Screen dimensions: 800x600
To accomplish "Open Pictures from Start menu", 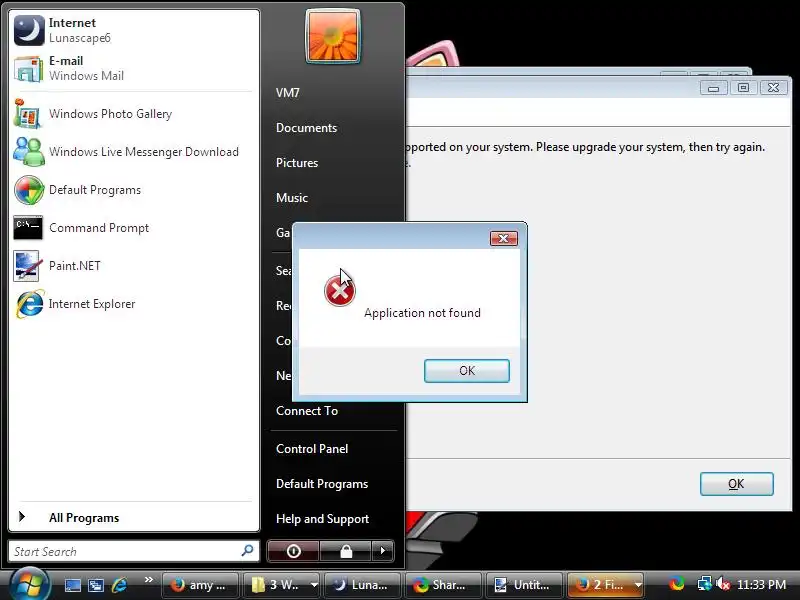I will [297, 163].
